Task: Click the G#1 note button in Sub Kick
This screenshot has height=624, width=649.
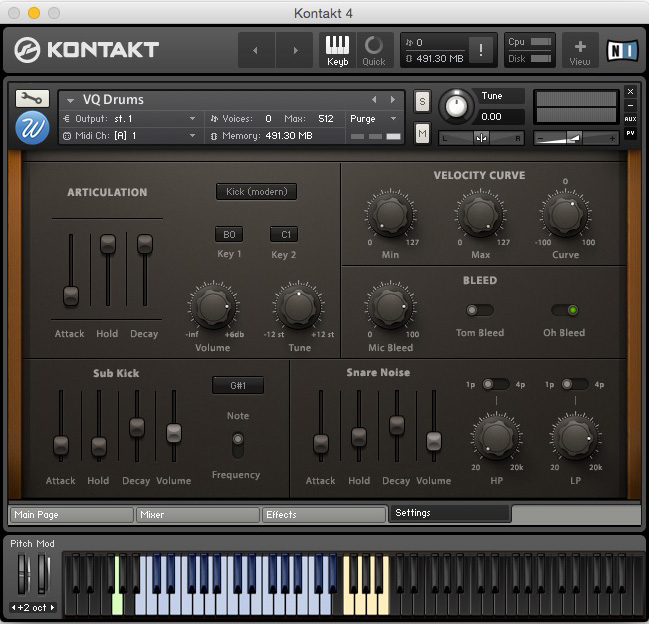Action: pos(237,385)
